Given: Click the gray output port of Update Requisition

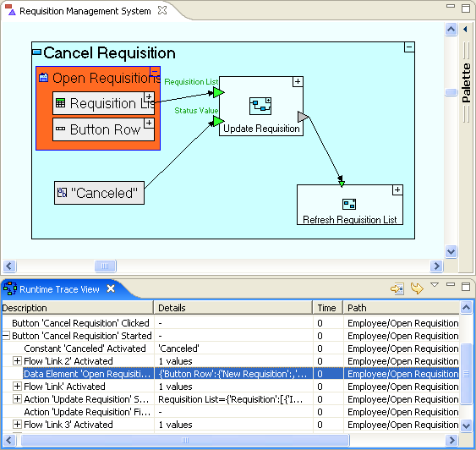Looking at the screenshot, I should [x=303, y=117].
